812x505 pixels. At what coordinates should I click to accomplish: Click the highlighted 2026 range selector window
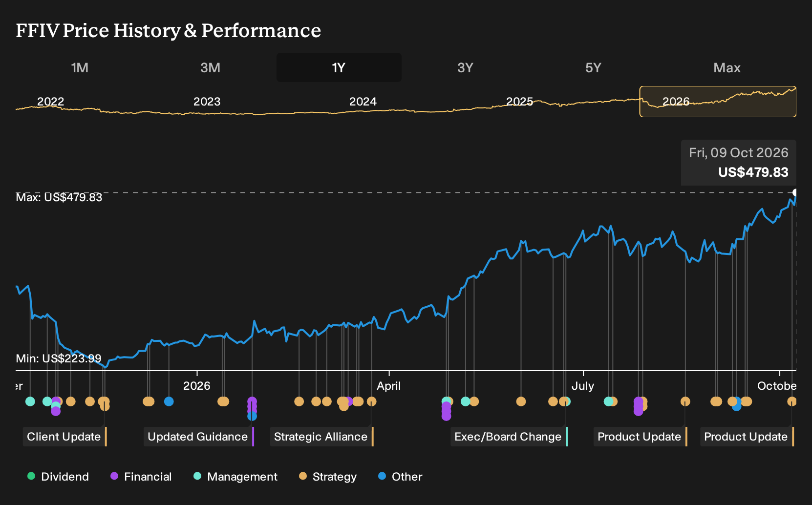718,102
